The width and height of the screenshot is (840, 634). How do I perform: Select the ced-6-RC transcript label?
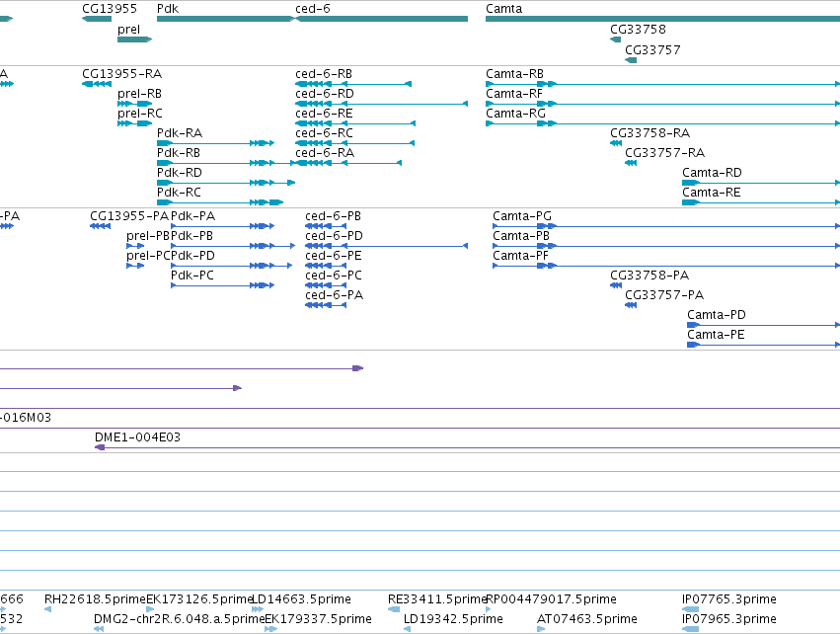tap(324, 133)
